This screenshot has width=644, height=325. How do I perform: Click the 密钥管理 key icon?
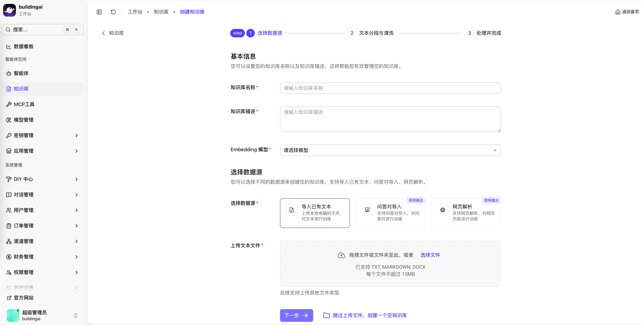9,136
